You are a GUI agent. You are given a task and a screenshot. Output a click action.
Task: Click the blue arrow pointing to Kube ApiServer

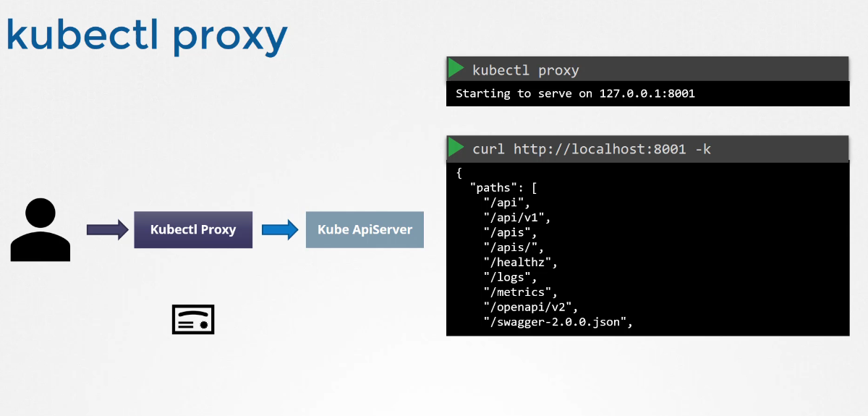(x=280, y=230)
